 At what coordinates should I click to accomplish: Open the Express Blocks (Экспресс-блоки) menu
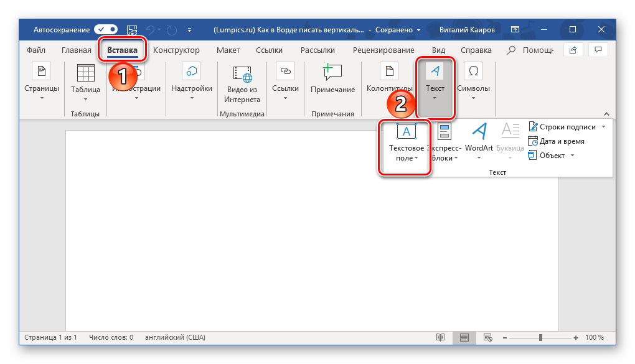click(444, 141)
